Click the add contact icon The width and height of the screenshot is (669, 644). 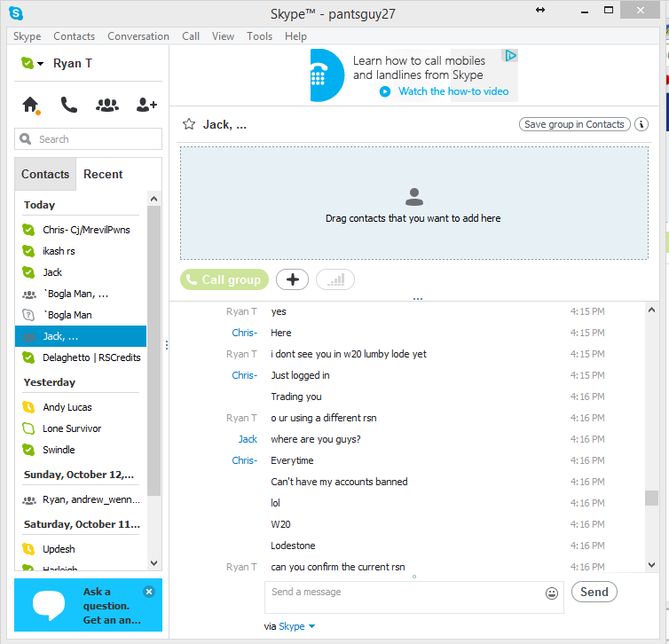146,105
